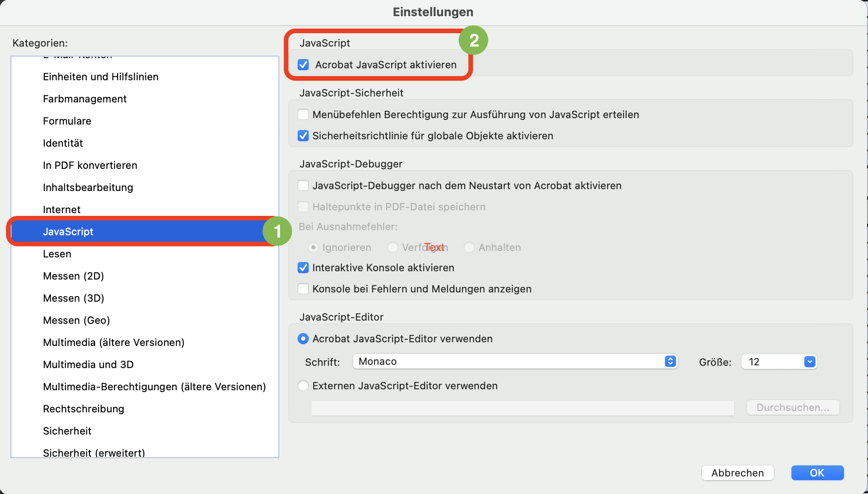Image resolution: width=868 pixels, height=494 pixels.
Task: Select the Formulare category
Action: click(67, 121)
